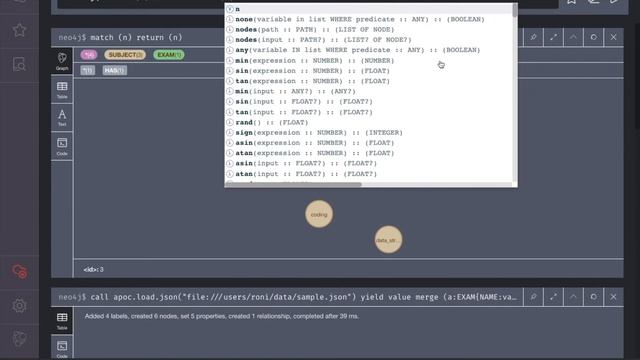The height and width of the screenshot is (360, 640).
Task: Choose min(input :: ANY?) suggestion
Action: tap(369, 91)
